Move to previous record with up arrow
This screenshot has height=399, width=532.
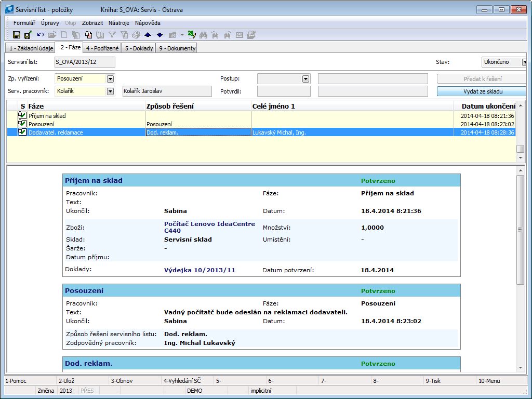(148, 35)
